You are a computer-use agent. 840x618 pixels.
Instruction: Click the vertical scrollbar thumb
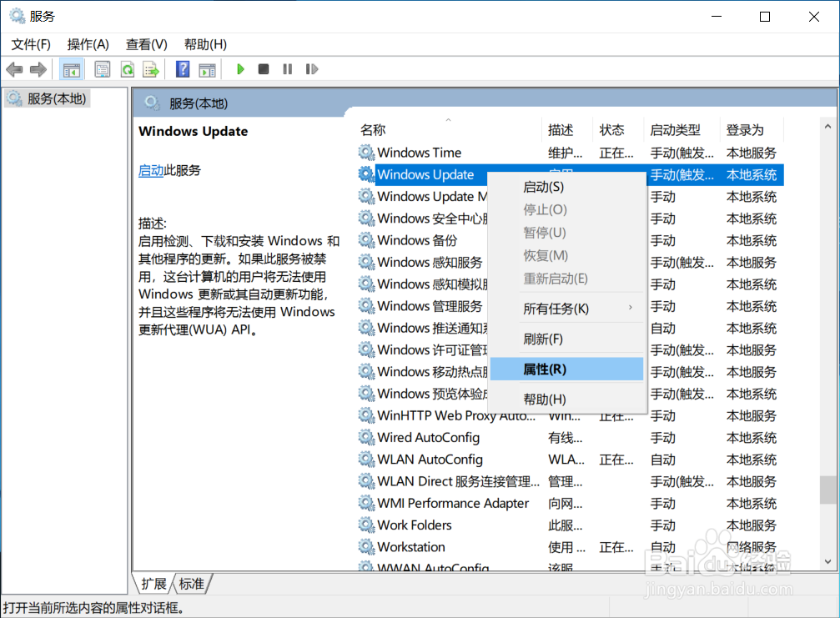(x=827, y=490)
